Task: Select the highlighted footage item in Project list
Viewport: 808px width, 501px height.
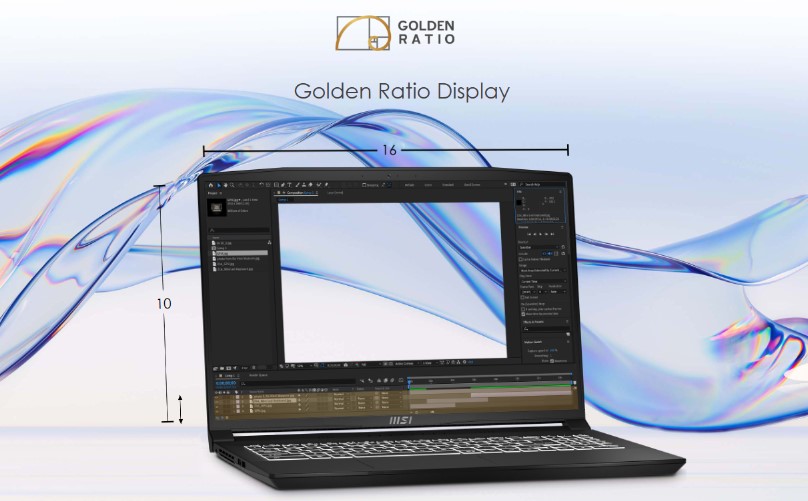Action: tap(239, 253)
